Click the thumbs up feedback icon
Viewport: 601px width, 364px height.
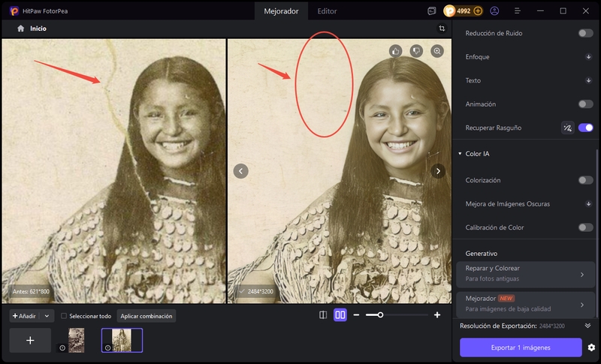click(396, 51)
